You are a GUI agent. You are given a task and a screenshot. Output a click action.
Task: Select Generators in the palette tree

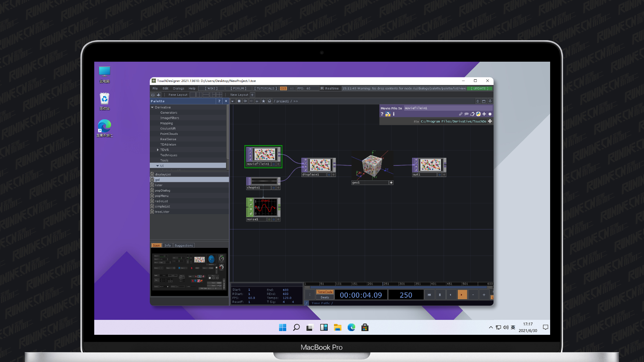pyautogui.click(x=169, y=113)
